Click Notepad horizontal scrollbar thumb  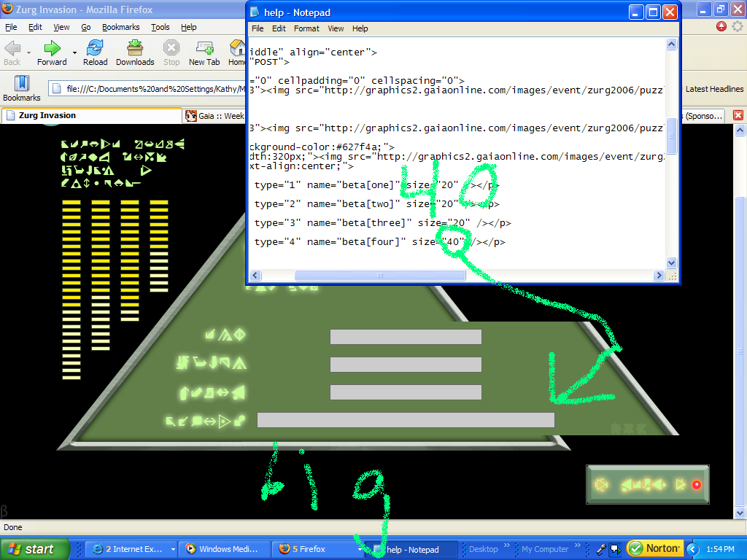click(379, 275)
